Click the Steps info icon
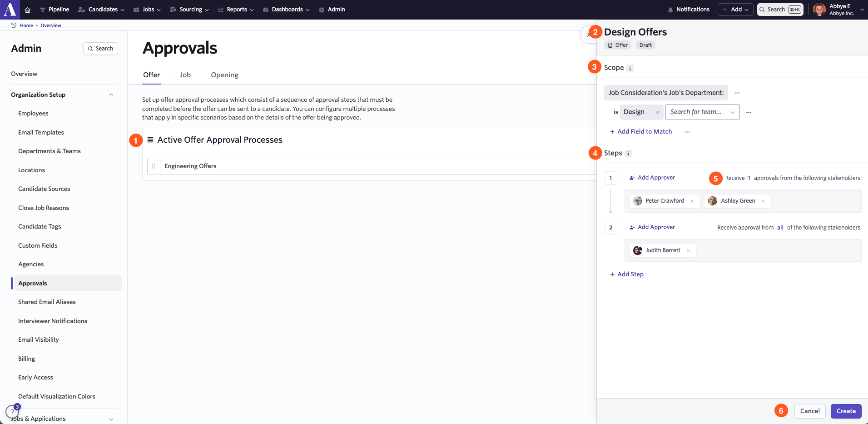 point(628,154)
